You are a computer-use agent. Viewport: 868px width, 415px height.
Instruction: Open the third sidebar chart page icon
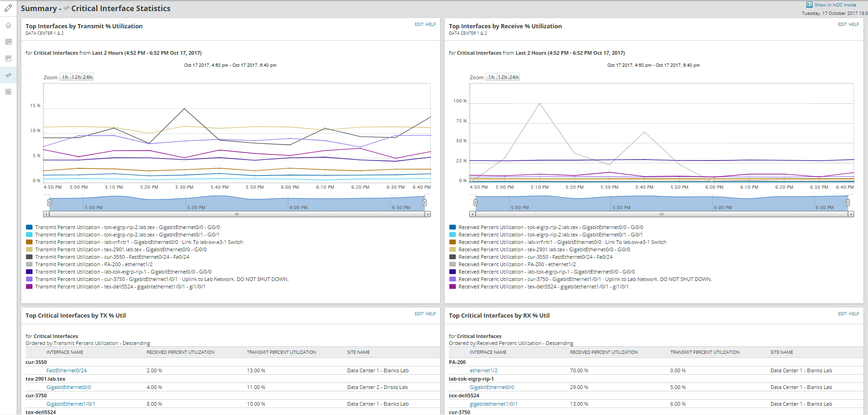pos(8,58)
